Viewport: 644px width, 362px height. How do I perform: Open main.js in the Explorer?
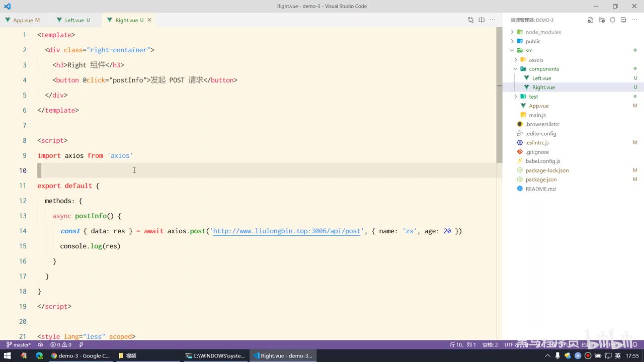tap(537, 115)
